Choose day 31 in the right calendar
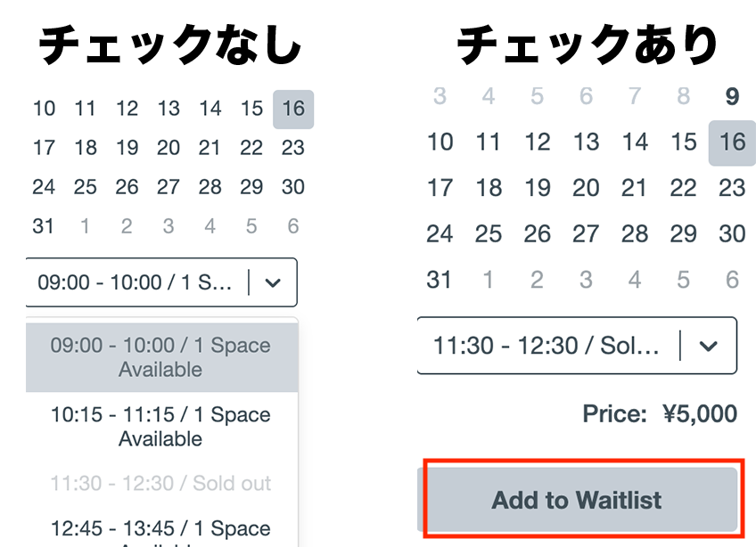The image size is (756, 547). coord(440,280)
